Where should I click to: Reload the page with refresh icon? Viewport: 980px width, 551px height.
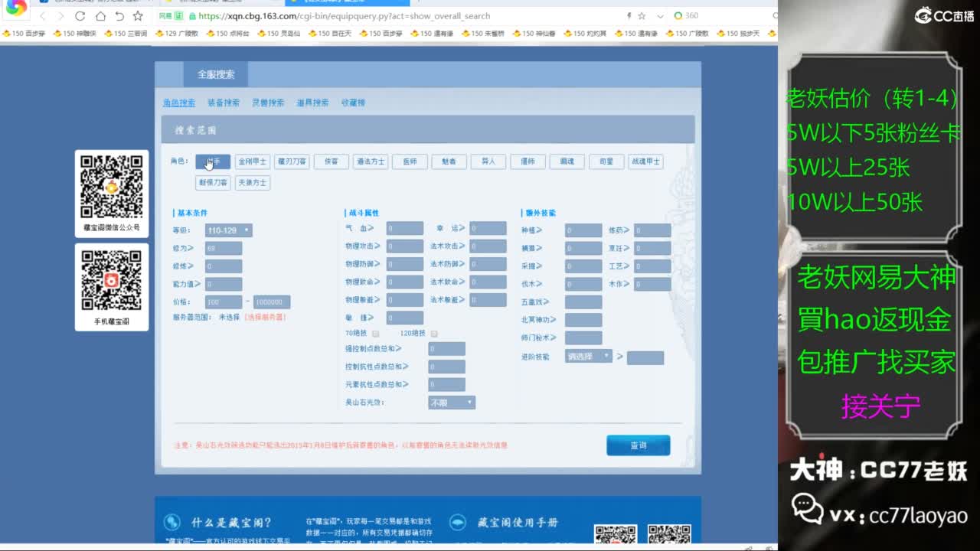point(80,16)
